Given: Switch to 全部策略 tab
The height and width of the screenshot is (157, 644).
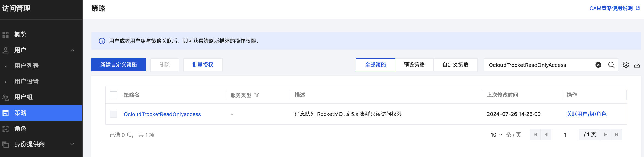Looking at the screenshot, I should [376, 65].
